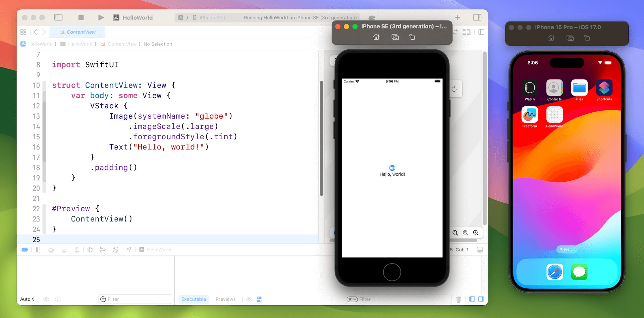644x318 pixels.
Task: Toggle the right inspector panel
Action: [x=477, y=17]
